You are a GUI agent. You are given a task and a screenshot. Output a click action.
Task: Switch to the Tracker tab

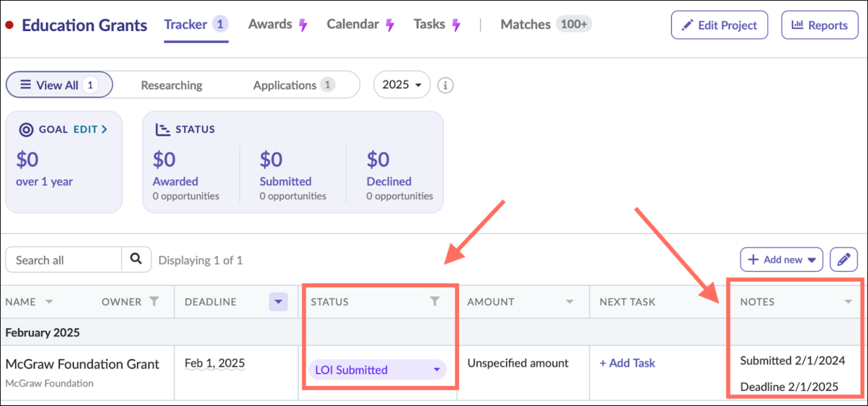click(x=186, y=24)
